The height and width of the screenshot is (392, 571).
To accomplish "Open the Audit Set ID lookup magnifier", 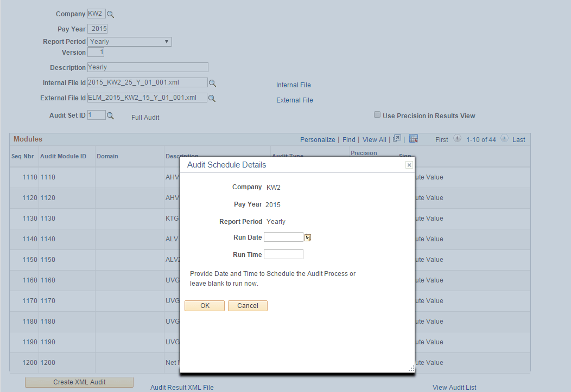I will (x=110, y=115).
